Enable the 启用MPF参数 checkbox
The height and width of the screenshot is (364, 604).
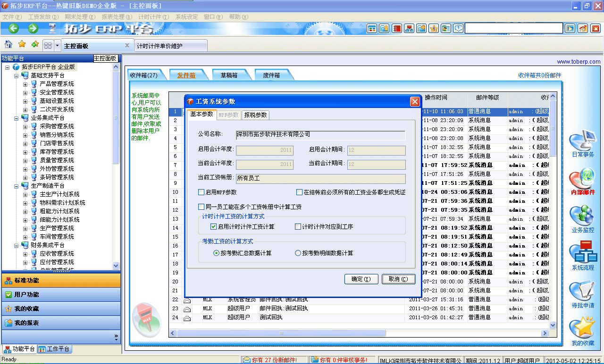click(201, 192)
